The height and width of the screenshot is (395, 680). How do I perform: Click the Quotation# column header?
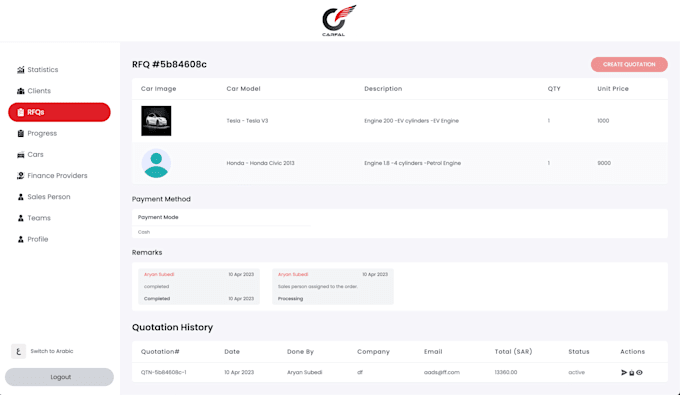tap(160, 352)
